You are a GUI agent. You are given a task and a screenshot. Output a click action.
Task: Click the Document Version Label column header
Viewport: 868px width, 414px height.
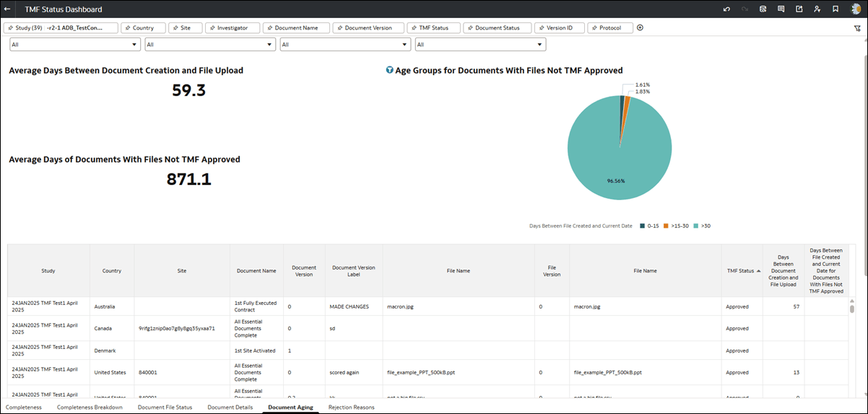tap(354, 271)
